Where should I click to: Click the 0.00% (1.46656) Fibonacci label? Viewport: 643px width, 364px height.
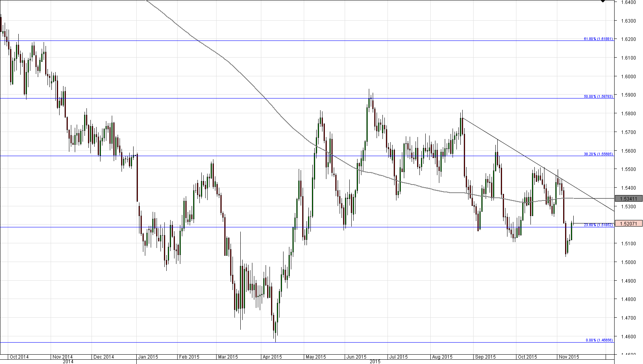599,340
